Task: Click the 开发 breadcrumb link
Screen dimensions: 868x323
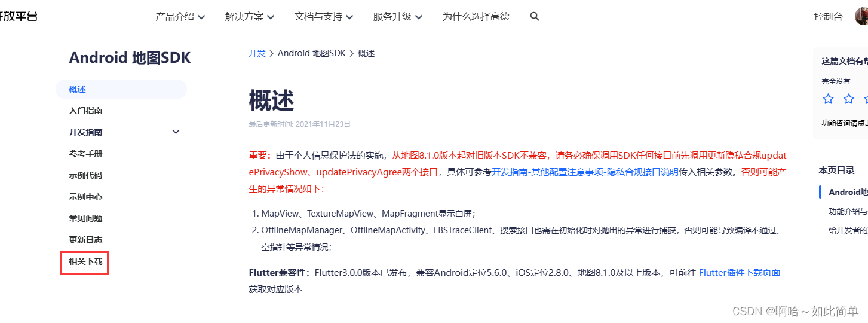Action: point(257,53)
